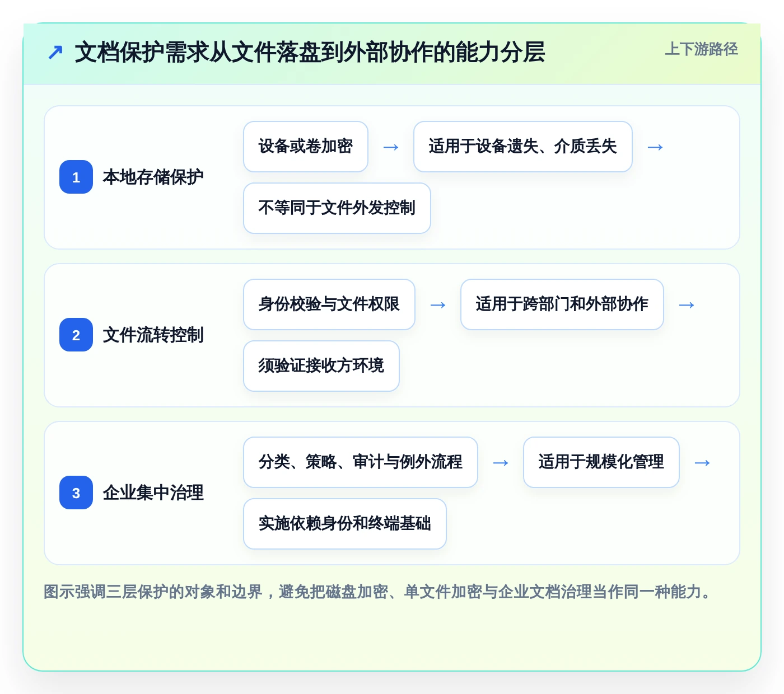The width and height of the screenshot is (784, 694).
Task: Select the 本地存储保护 row label
Action: tap(153, 177)
